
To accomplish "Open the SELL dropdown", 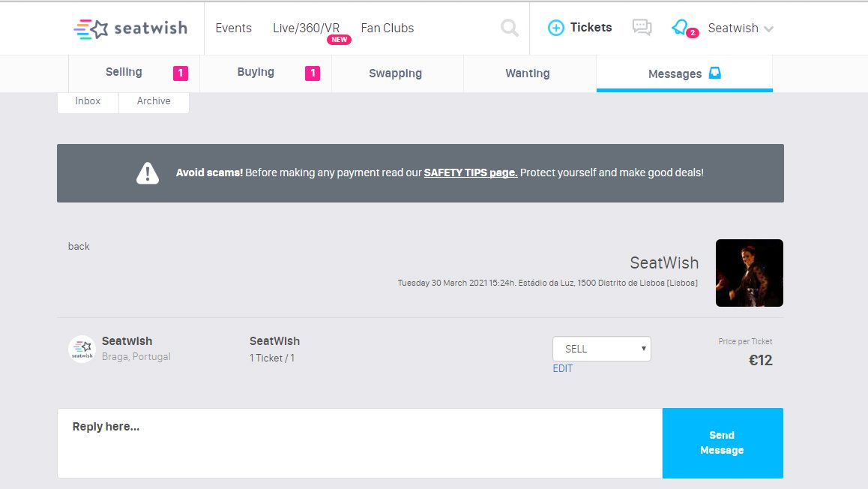I will [602, 349].
